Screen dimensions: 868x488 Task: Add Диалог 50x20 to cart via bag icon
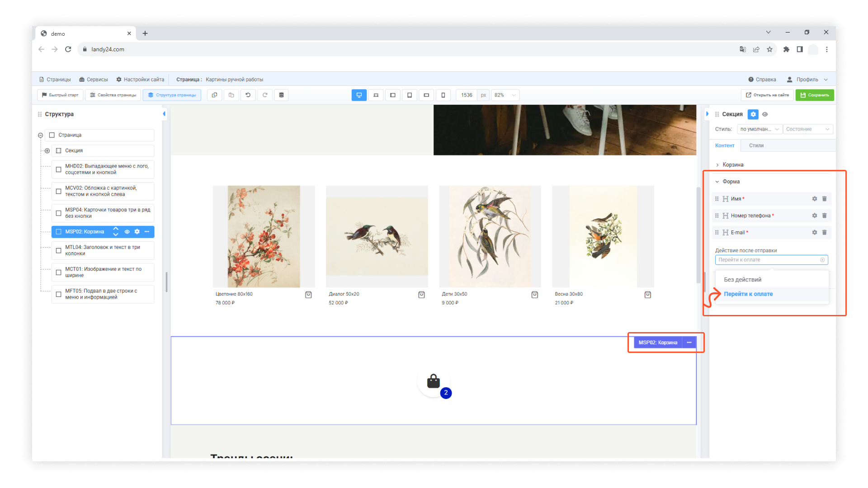[x=422, y=295]
